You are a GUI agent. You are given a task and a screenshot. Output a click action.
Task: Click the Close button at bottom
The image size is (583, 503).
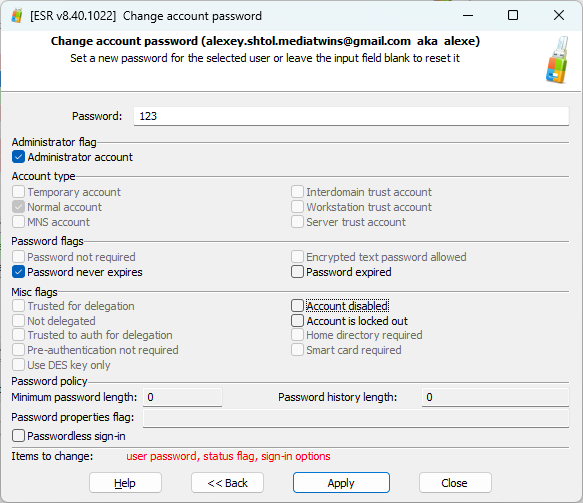point(455,483)
